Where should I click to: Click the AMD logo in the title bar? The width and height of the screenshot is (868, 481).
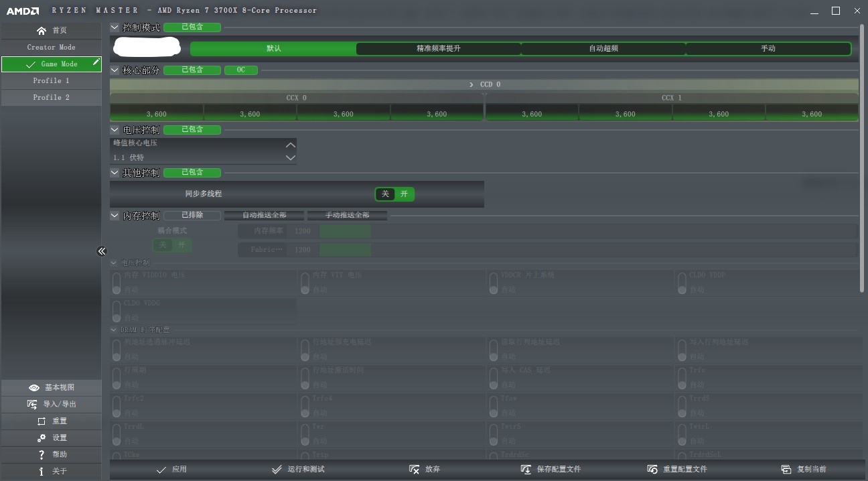click(x=23, y=11)
